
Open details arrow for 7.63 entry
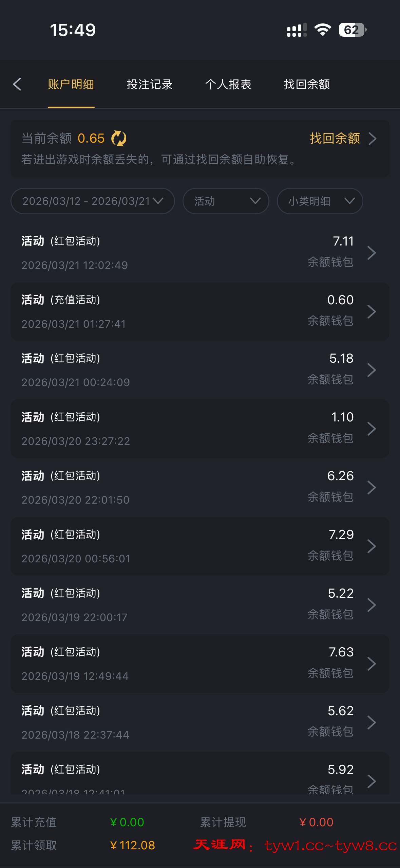372,664
